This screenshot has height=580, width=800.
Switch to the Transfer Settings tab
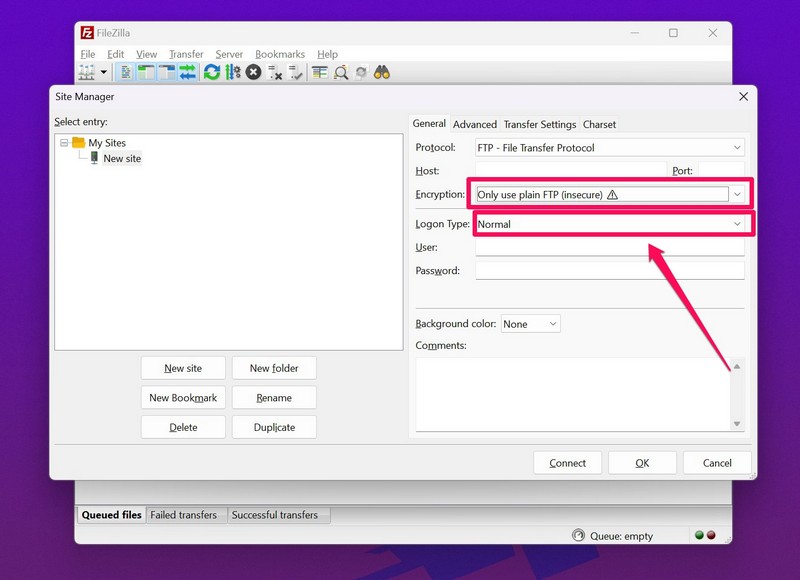[539, 124]
